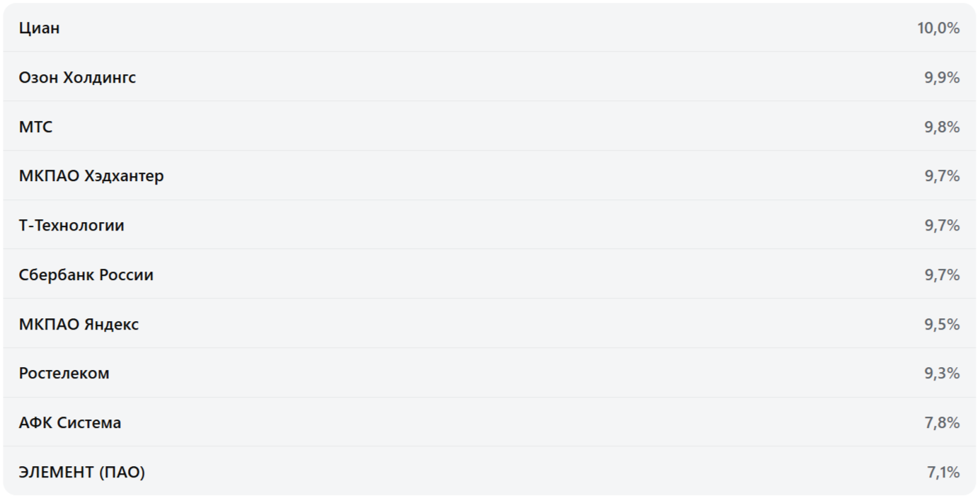Click the 10,0% share of Циан
980x498 pixels.
pos(938,28)
